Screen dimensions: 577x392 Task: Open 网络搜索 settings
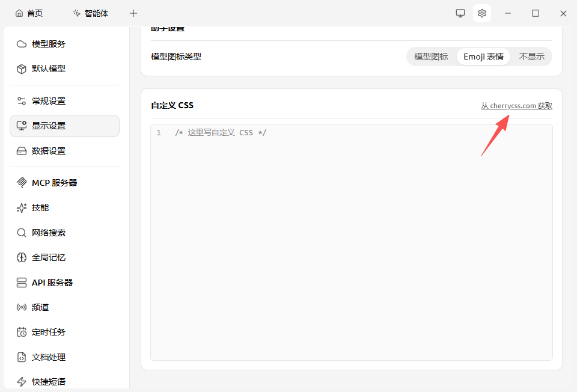(65, 233)
